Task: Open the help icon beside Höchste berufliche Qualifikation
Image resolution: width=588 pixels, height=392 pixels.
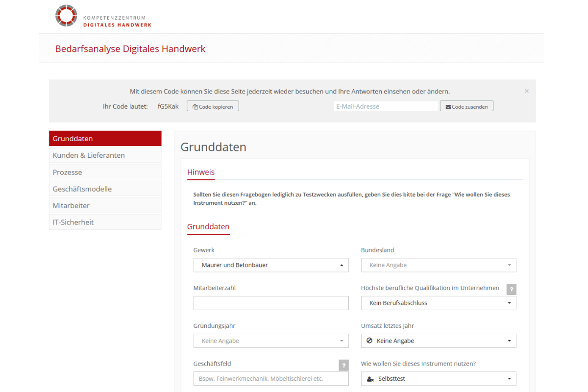Action: [511, 289]
